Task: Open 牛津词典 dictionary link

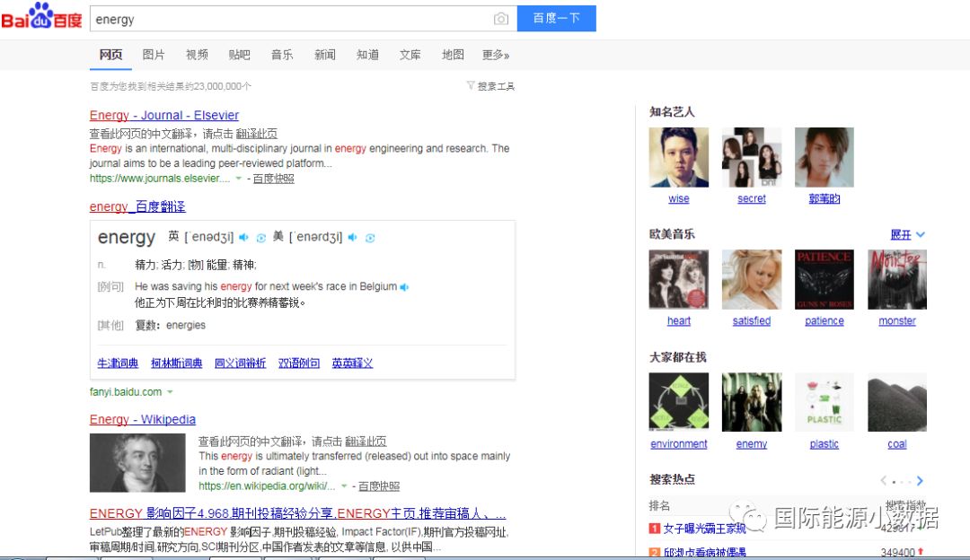Action: click(x=118, y=363)
